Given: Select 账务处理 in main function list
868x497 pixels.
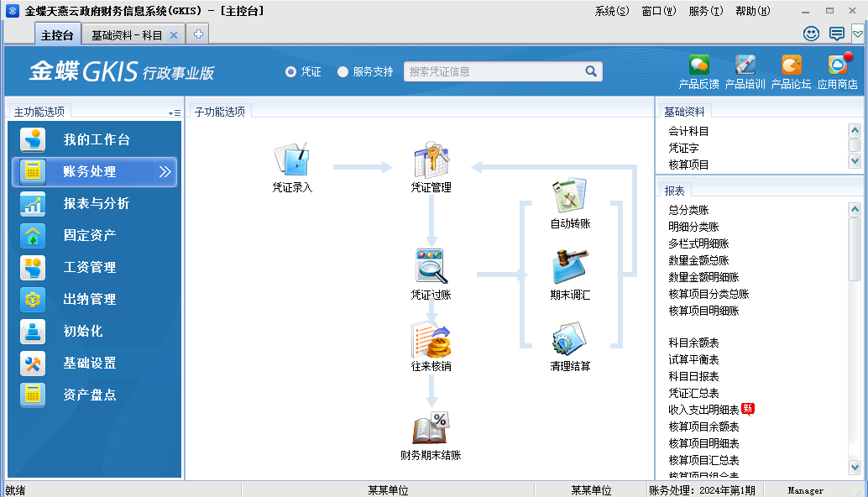Looking at the screenshot, I should click(x=95, y=171).
